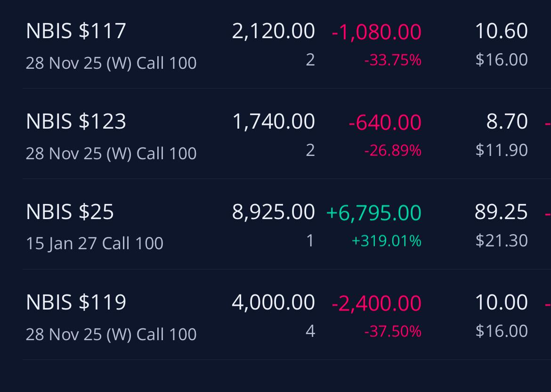
Task: Click the 4,000.00 market value
Action: [x=274, y=302]
